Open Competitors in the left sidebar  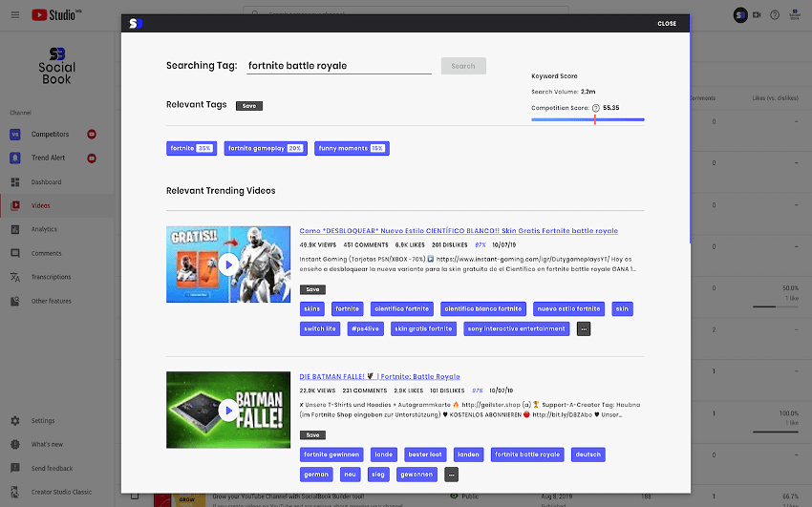tap(50, 134)
